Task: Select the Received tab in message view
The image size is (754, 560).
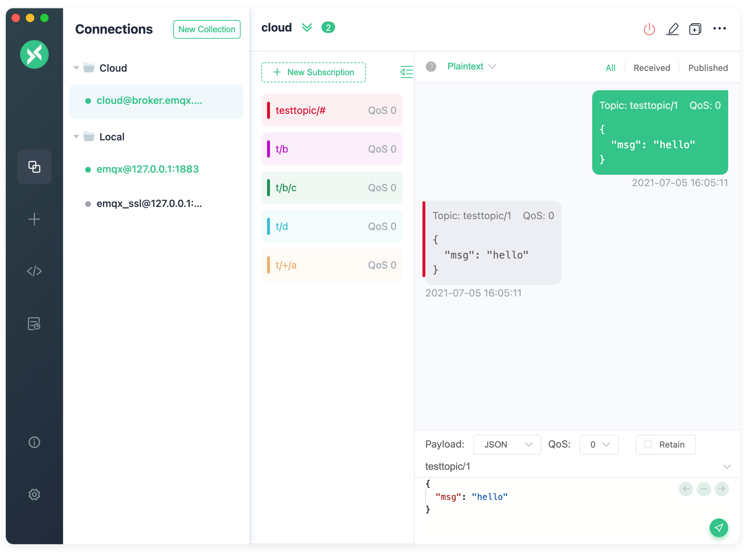Action: 652,68
